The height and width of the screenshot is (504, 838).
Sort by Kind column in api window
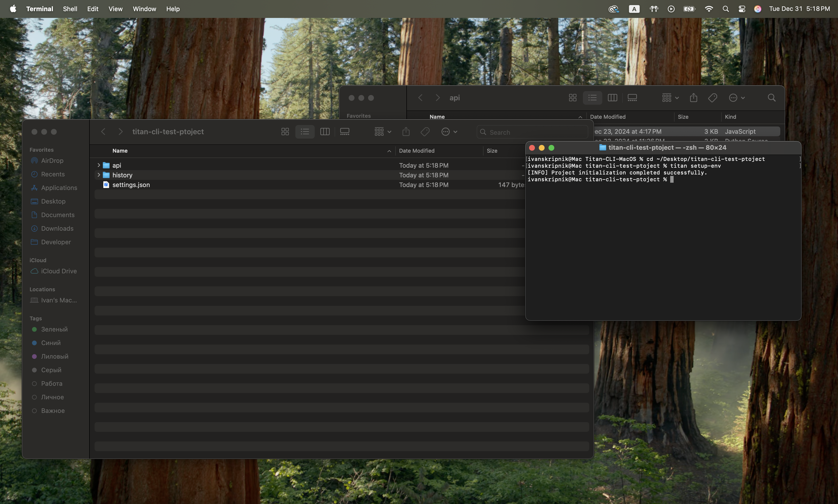[730, 117]
